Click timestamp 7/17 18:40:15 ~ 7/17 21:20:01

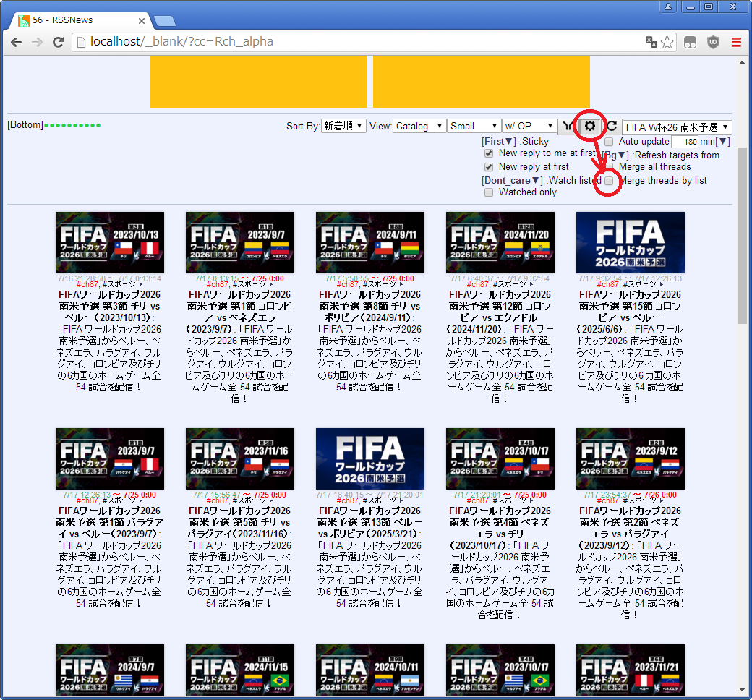(x=369, y=495)
